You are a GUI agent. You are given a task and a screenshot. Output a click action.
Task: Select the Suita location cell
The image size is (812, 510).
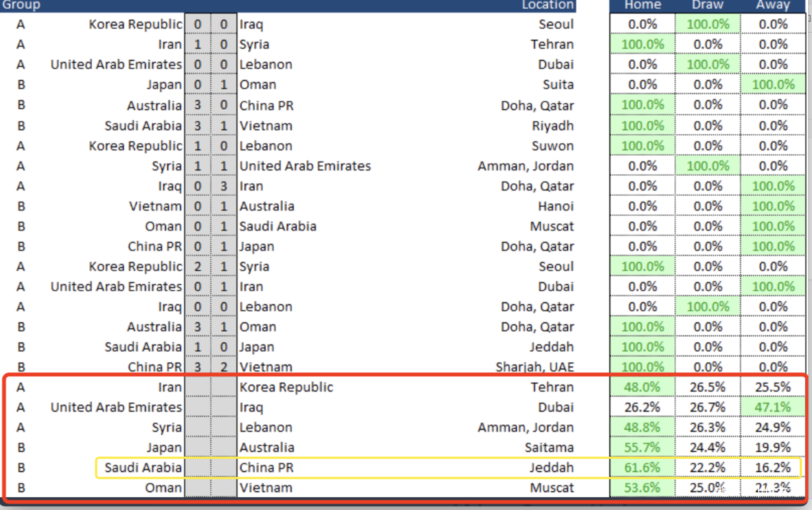[x=558, y=85]
